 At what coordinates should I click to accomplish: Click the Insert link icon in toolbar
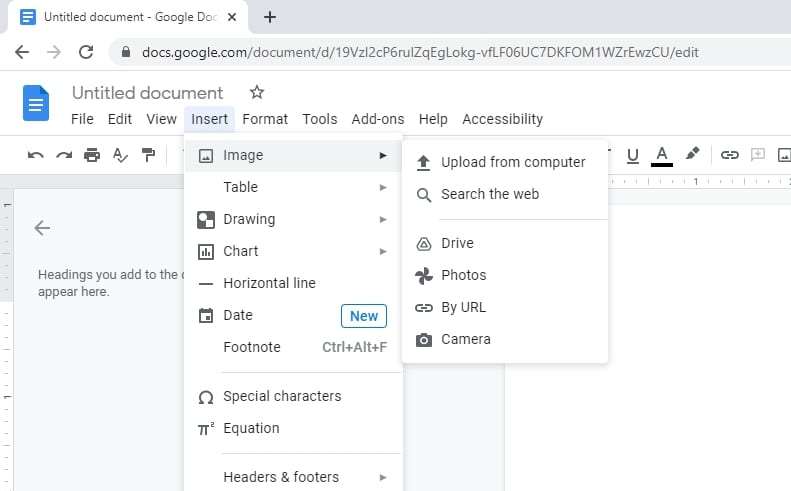pyautogui.click(x=729, y=154)
